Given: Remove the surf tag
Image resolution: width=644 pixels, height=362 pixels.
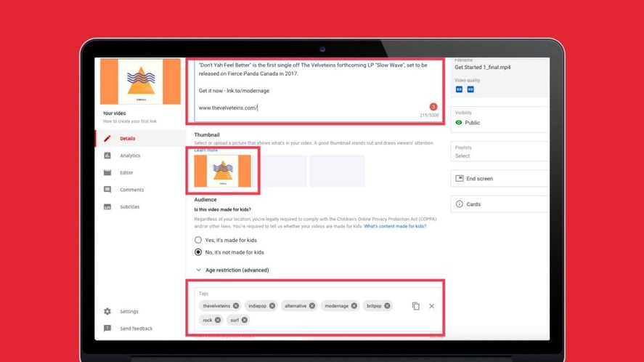Looking at the screenshot, I should tap(245, 320).
